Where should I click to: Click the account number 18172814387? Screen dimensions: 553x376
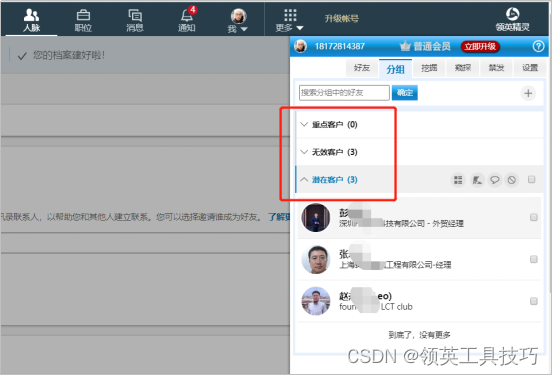(x=340, y=46)
